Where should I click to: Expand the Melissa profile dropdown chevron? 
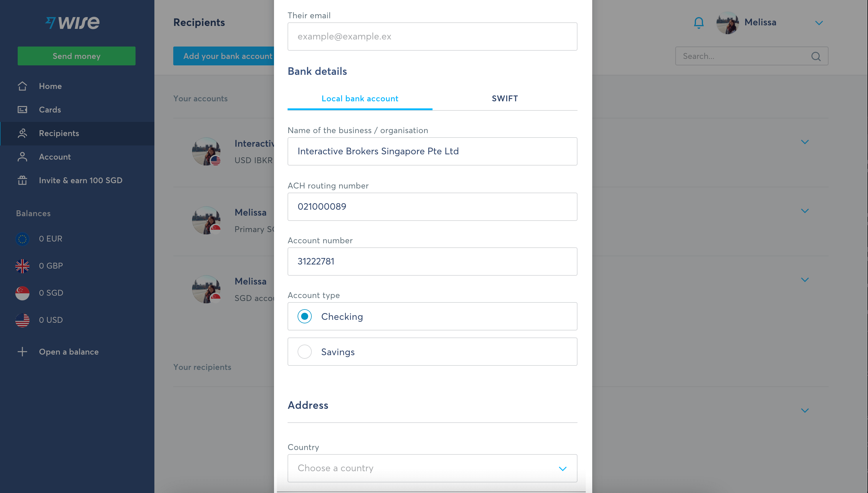(x=819, y=23)
